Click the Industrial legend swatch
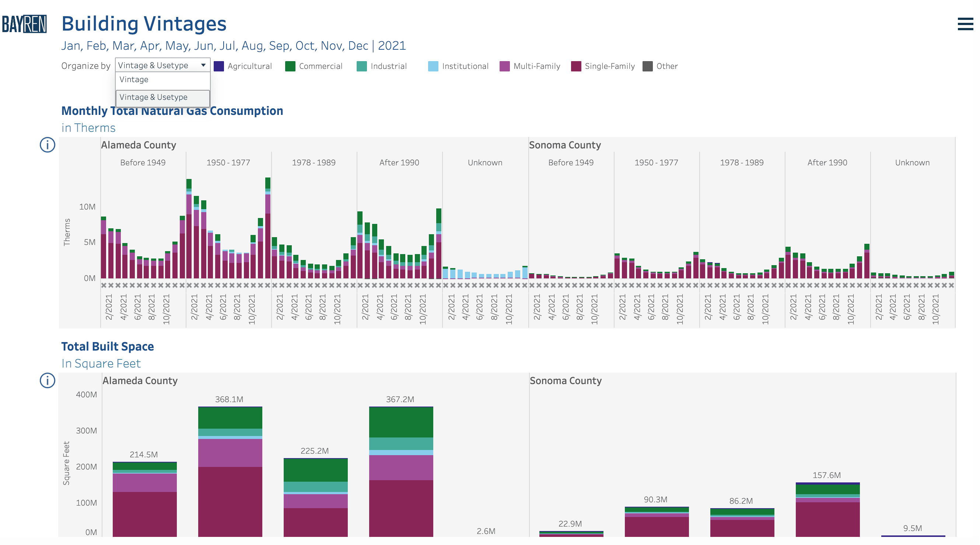Image resolution: width=980 pixels, height=545 pixels. click(362, 66)
